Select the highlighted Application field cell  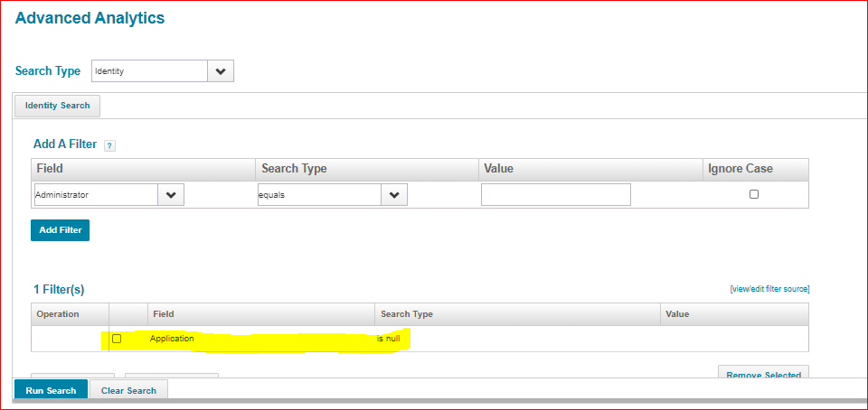172,339
